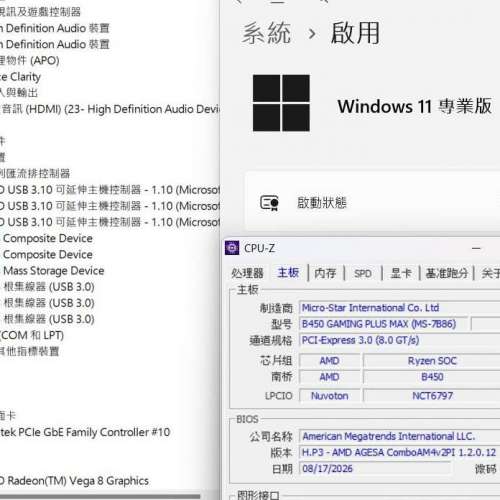The width and height of the screenshot is (500, 500).
Task: Click the AMD vendor value beside 南桥
Action: click(330, 377)
